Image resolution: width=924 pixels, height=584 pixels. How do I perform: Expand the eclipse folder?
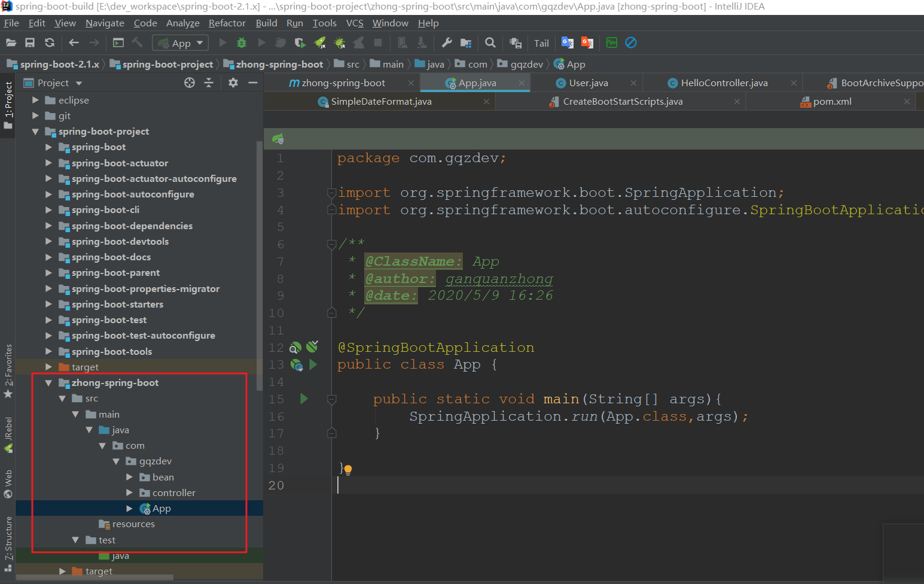(35, 100)
